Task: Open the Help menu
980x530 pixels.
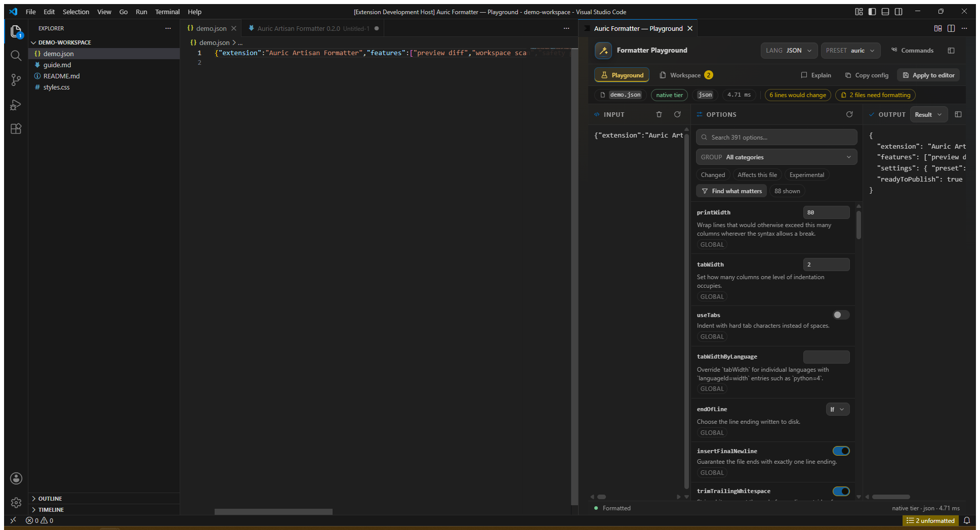Action: coord(195,12)
